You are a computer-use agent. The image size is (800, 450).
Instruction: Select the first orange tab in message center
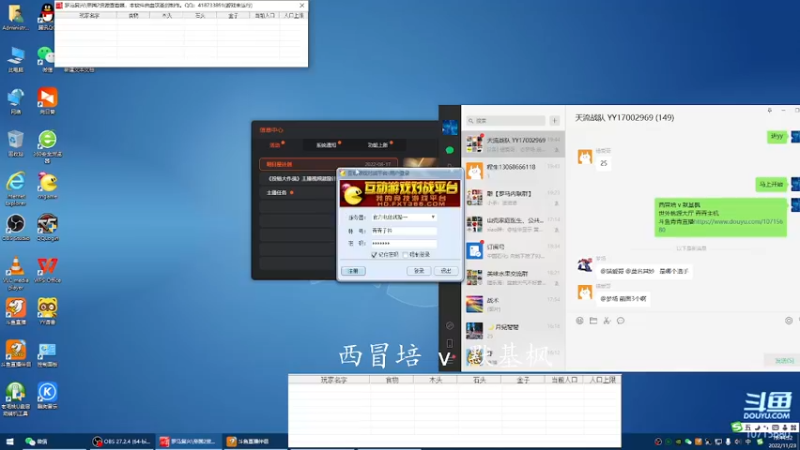[x=276, y=145]
